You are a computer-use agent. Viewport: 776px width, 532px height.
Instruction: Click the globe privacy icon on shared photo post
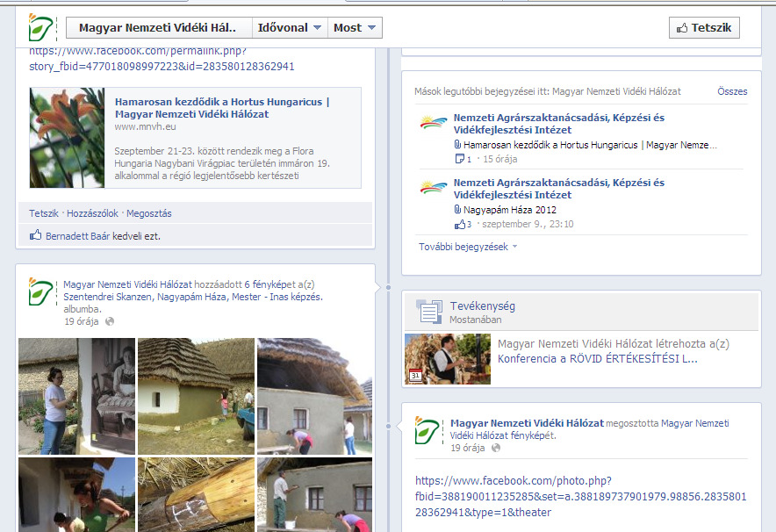(496, 448)
